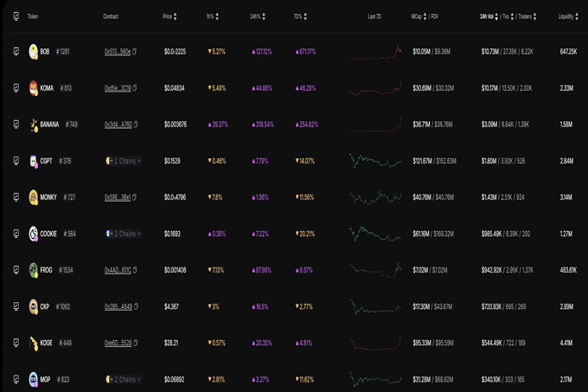Image resolution: width=588 pixels, height=392 pixels.
Task: Sort the table by Price column
Action: (167, 16)
